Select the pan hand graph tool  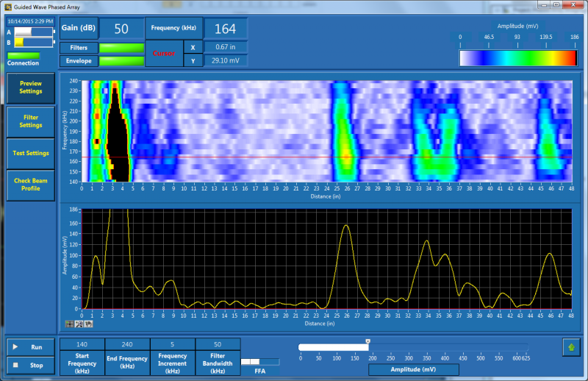(88, 324)
